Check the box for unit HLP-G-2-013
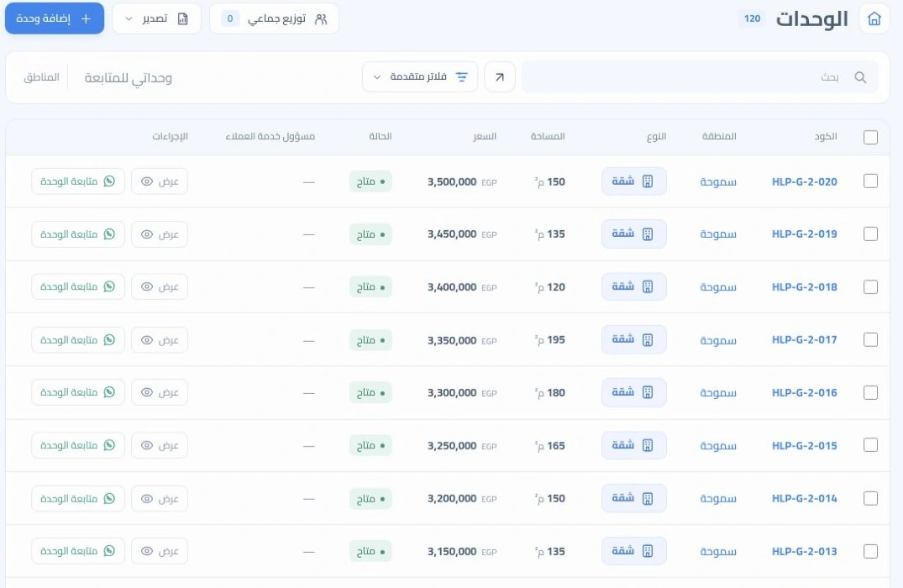This screenshot has width=903, height=588. [871, 551]
